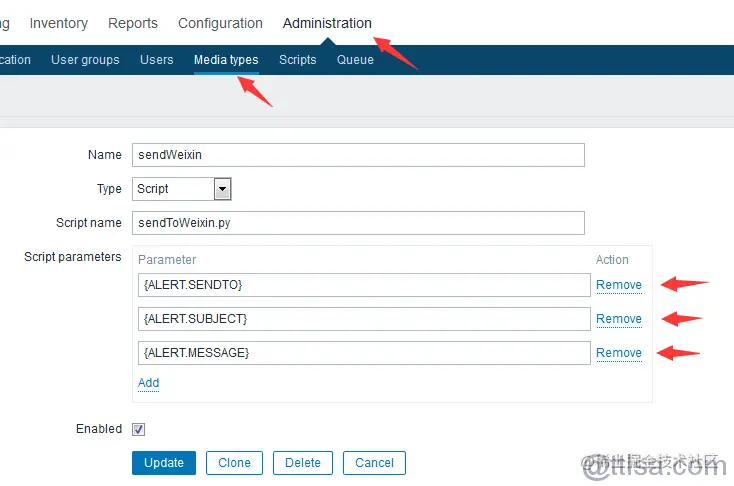Click the Update button

point(164,463)
